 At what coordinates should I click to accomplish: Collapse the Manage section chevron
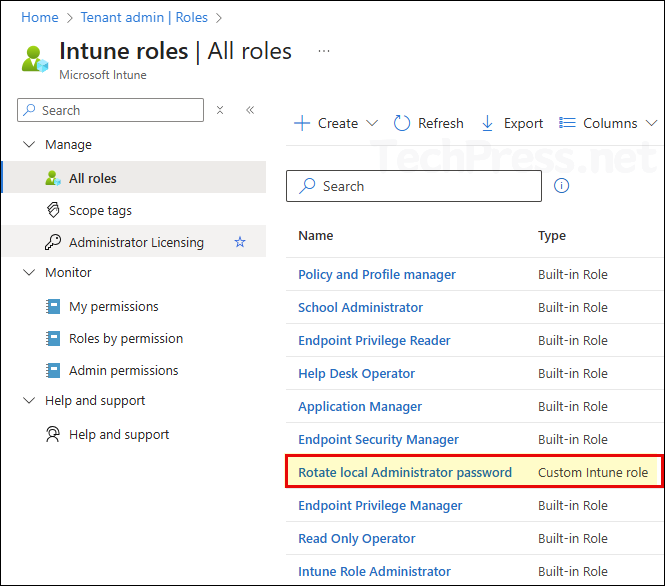[29, 145]
